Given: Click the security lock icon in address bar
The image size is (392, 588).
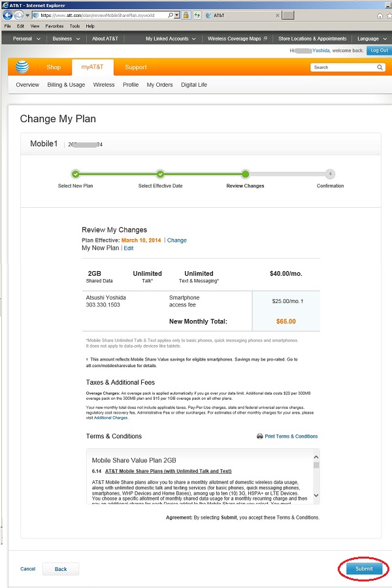Looking at the screenshot, I should [x=186, y=16].
